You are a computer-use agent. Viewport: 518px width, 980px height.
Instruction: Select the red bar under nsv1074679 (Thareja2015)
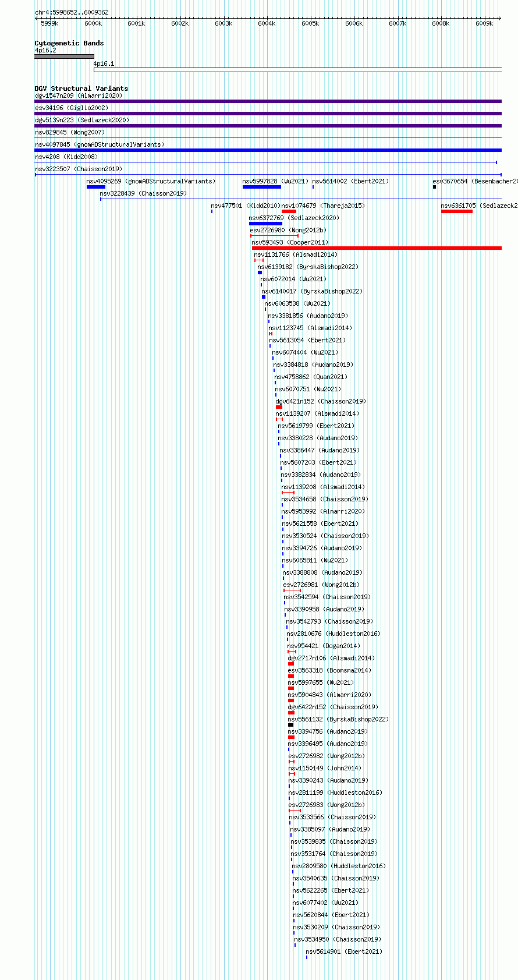(x=289, y=211)
